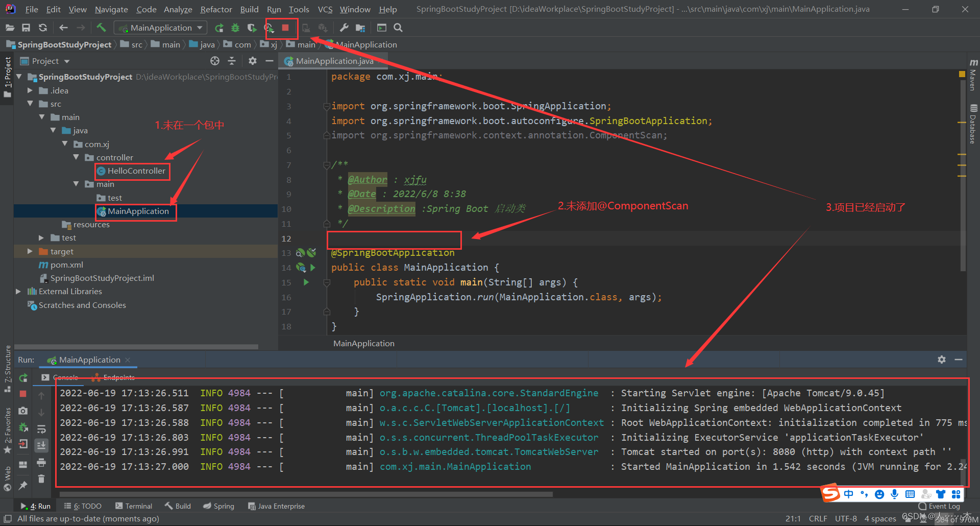The height and width of the screenshot is (526, 980).
Task: Open Run Anything from the toolbar
Action: [x=382, y=28]
